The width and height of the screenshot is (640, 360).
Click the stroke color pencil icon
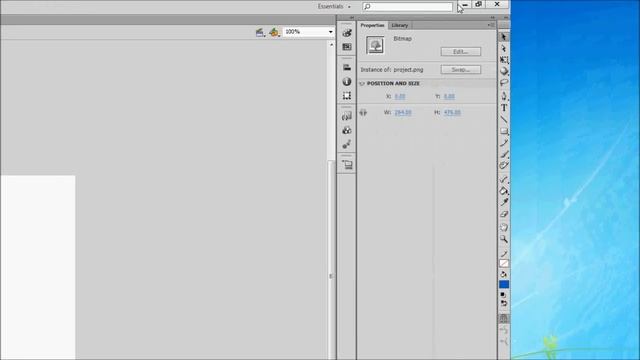[504, 254]
